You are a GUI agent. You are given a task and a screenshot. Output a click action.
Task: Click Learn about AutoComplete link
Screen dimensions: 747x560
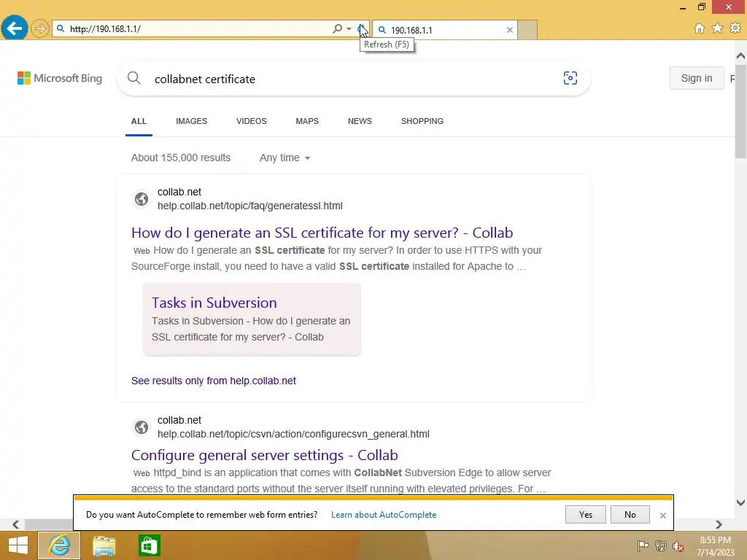tap(384, 515)
